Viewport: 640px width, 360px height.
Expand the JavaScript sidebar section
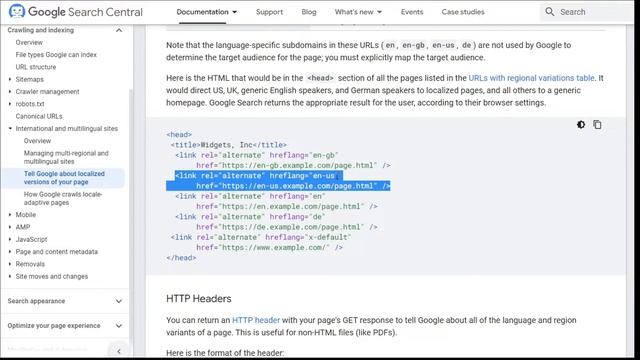[x=10, y=239]
